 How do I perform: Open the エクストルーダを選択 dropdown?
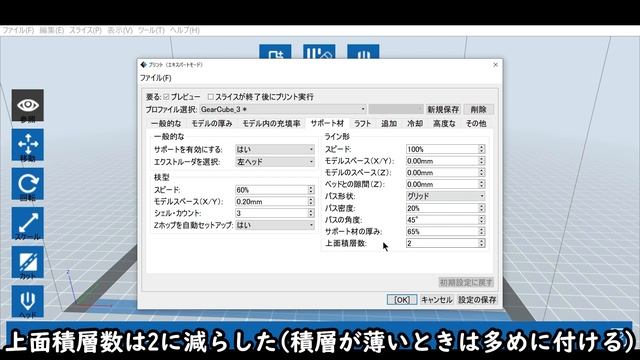point(275,162)
